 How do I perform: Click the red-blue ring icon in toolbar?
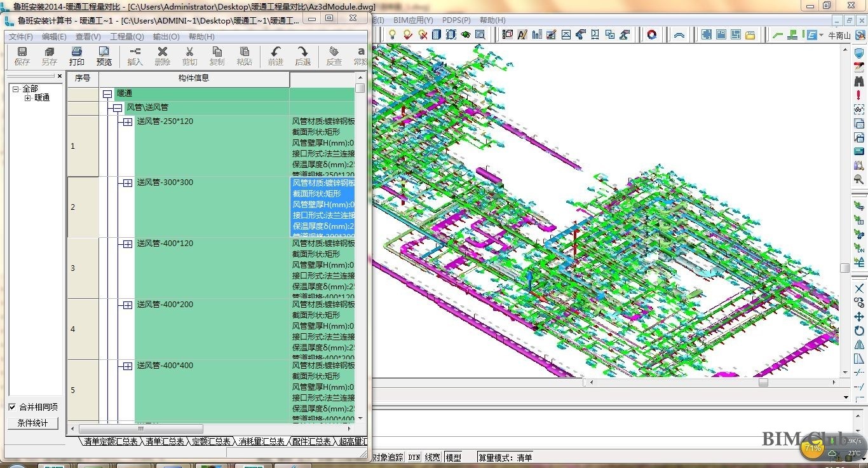651,34
